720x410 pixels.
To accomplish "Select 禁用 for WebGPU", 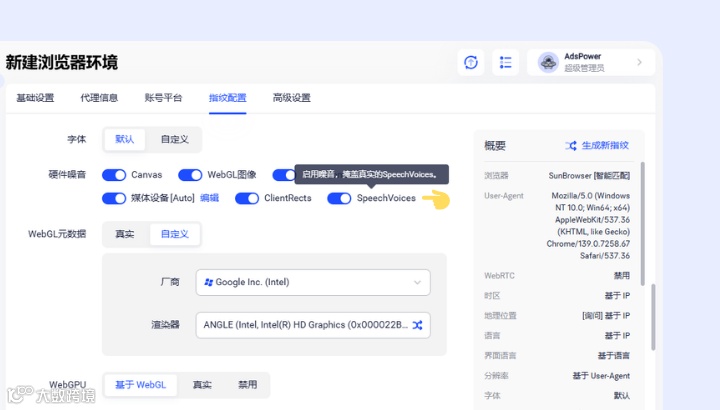I will [248, 385].
